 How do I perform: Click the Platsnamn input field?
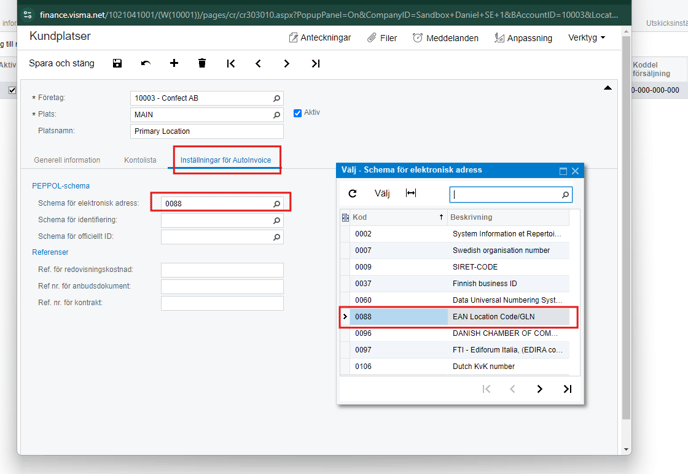pos(207,131)
